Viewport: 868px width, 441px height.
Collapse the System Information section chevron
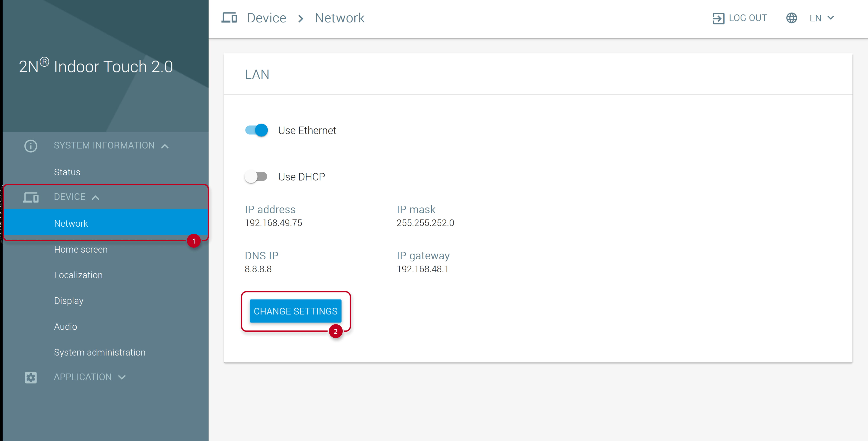165,146
